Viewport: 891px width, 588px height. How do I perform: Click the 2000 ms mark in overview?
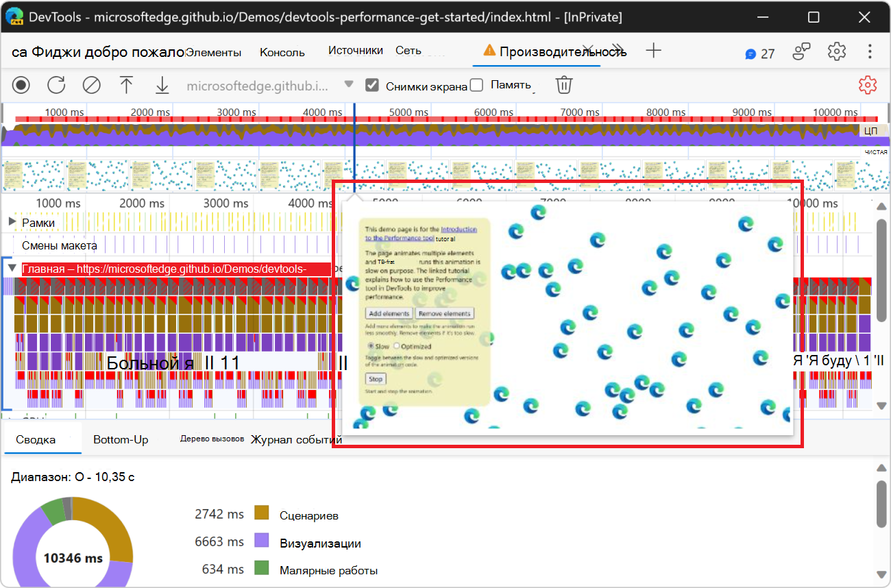click(x=149, y=112)
